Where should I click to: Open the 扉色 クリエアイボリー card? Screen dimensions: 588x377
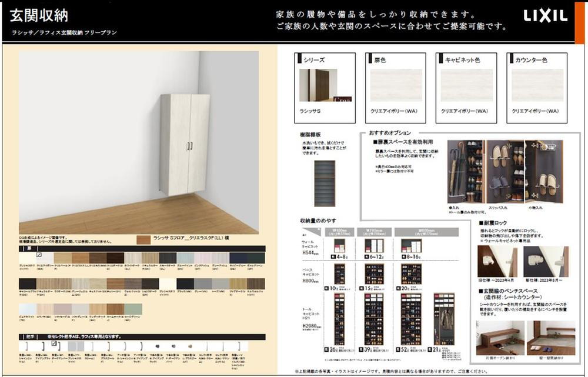click(396, 88)
